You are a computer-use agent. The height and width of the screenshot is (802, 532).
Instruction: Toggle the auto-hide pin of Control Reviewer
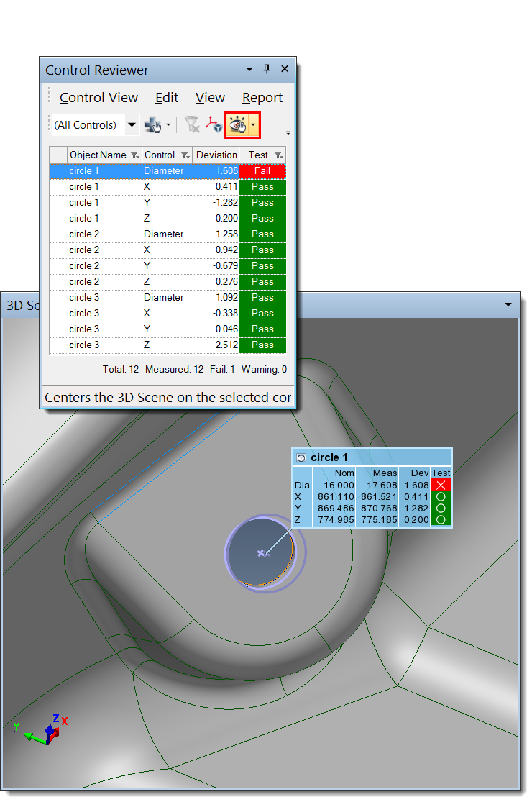(267, 69)
